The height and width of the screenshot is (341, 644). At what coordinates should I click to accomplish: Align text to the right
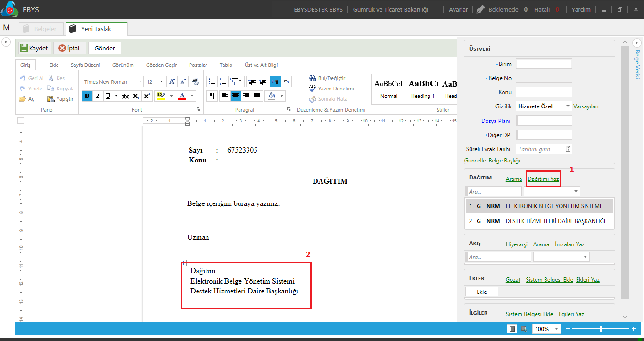pyautogui.click(x=246, y=96)
